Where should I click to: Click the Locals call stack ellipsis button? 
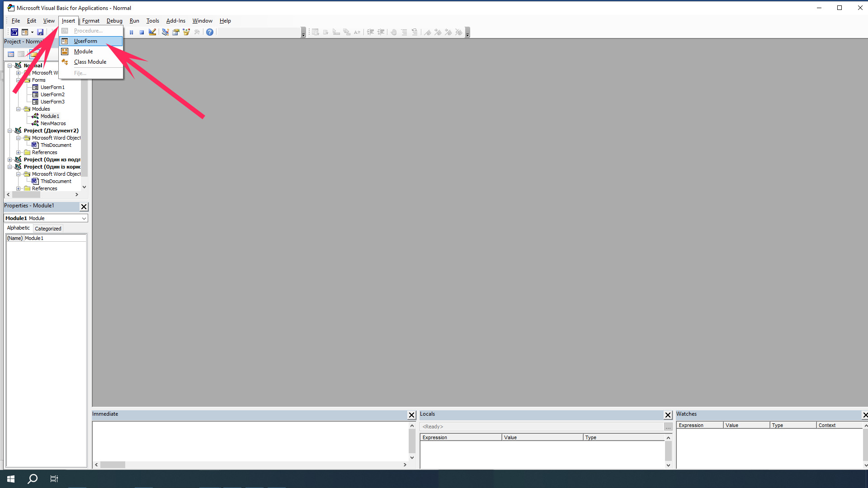tap(668, 427)
